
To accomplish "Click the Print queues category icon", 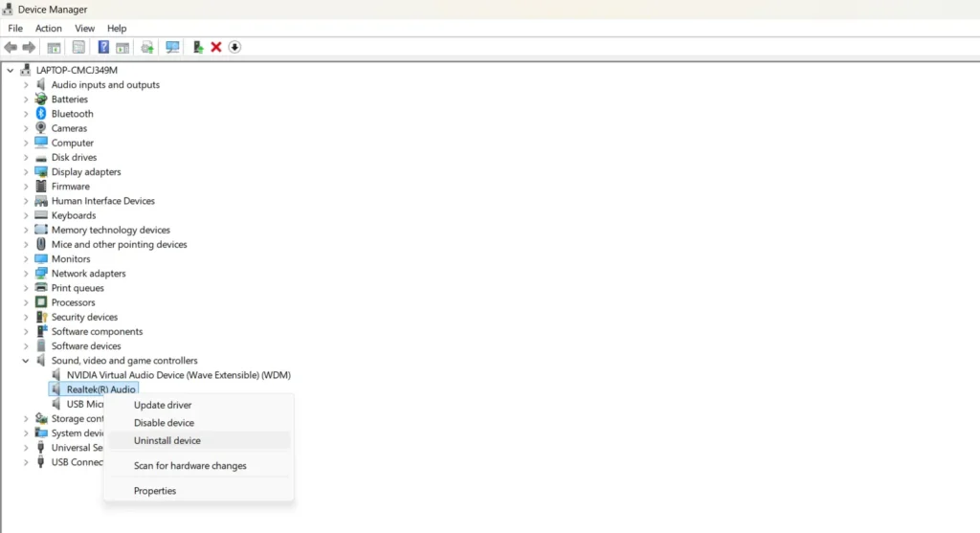I will tap(40, 287).
